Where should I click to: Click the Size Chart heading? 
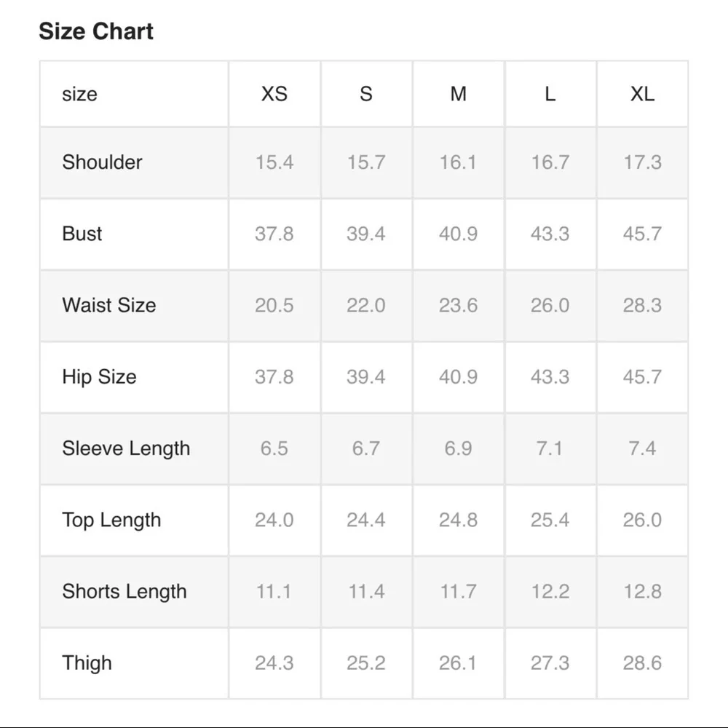95,31
